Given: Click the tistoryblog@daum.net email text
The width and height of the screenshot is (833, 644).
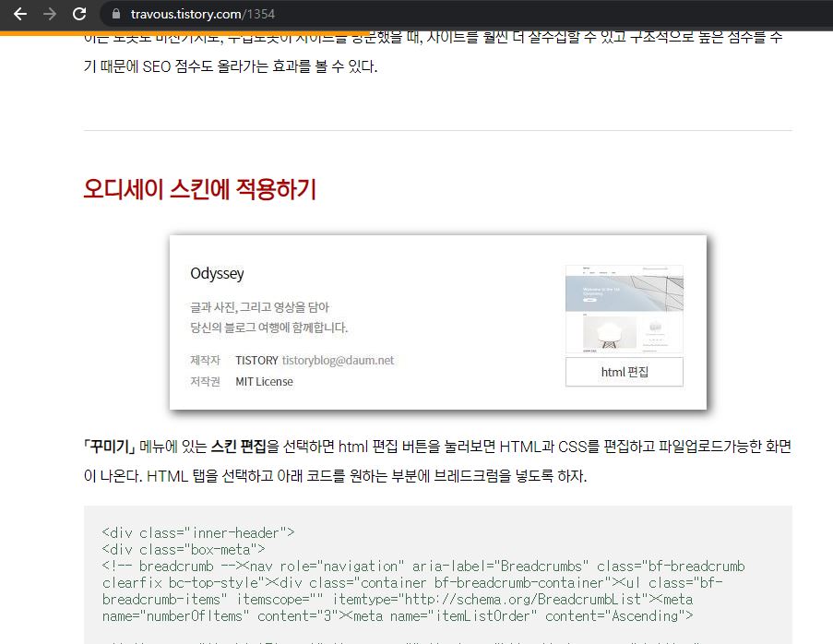Looking at the screenshot, I should (x=338, y=360).
